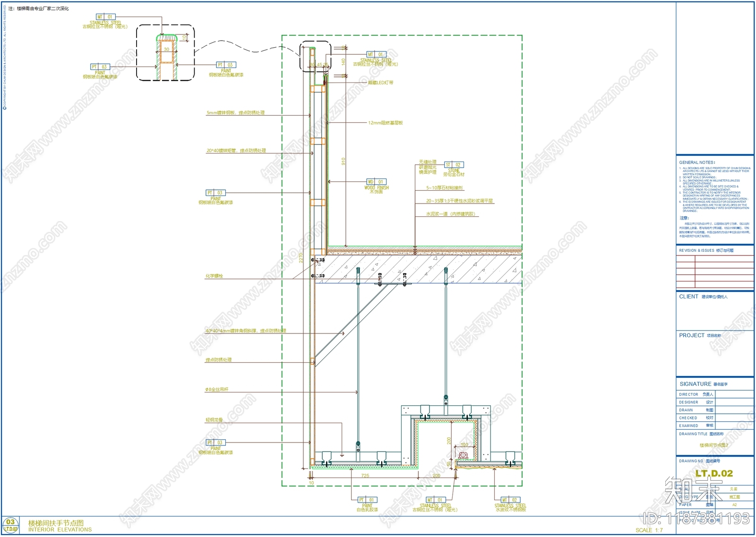The height and width of the screenshot is (537, 756).
Task: Select the 'CHECKED' row label
Action: (x=688, y=418)
